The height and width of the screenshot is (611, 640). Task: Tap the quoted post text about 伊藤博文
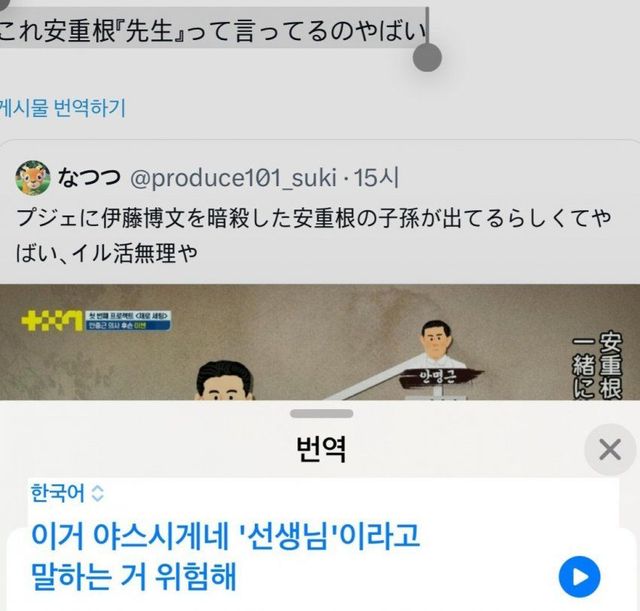[x=313, y=236]
